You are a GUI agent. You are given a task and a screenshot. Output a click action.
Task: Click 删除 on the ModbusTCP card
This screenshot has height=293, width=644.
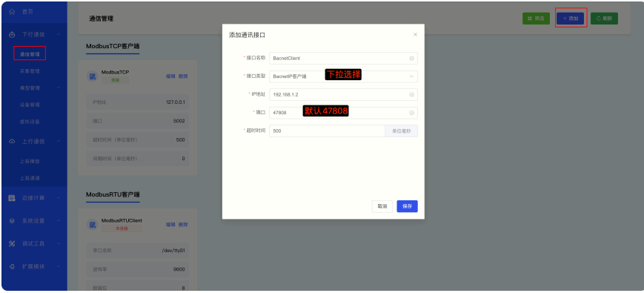(183, 76)
